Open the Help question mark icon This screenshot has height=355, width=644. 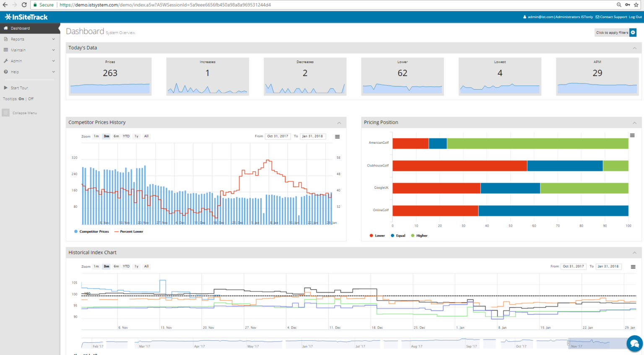point(5,71)
